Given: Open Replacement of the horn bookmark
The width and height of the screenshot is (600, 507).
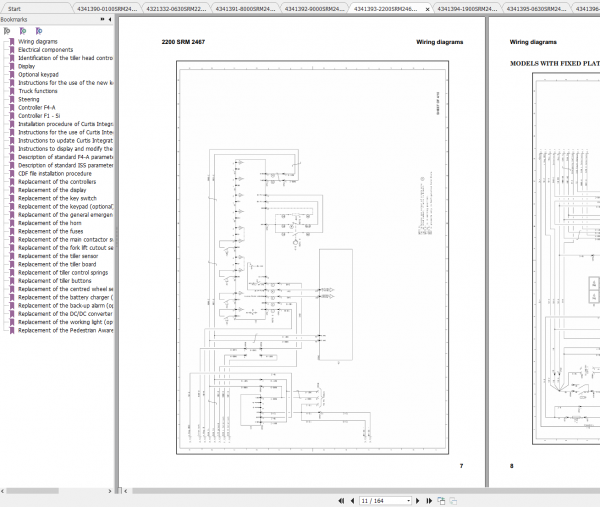Looking at the screenshot, I should [x=50, y=223].
